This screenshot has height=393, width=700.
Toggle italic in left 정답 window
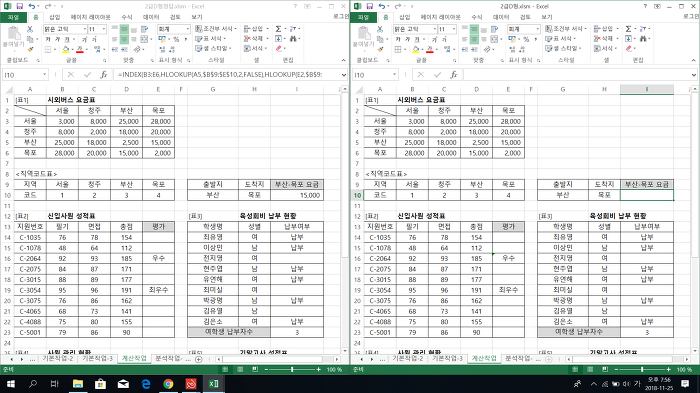(57, 39)
